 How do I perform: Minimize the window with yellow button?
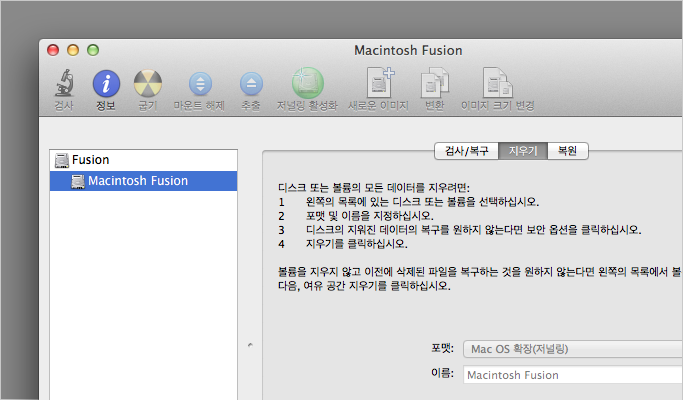73,50
